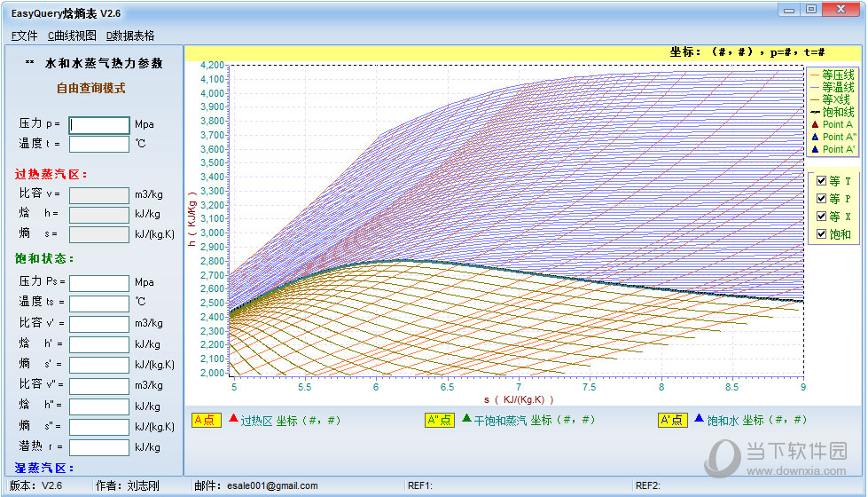Click the 等压线 legend color line

coord(815,75)
